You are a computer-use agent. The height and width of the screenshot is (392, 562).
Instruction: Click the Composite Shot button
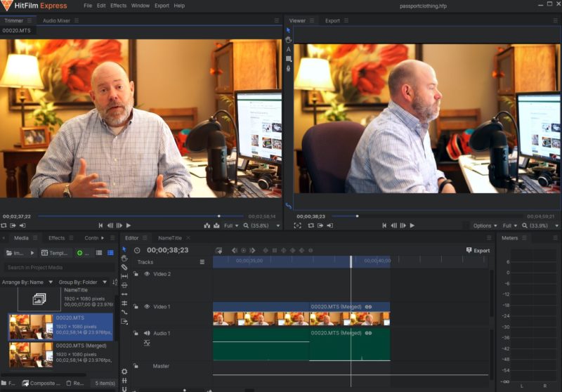click(41, 383)
